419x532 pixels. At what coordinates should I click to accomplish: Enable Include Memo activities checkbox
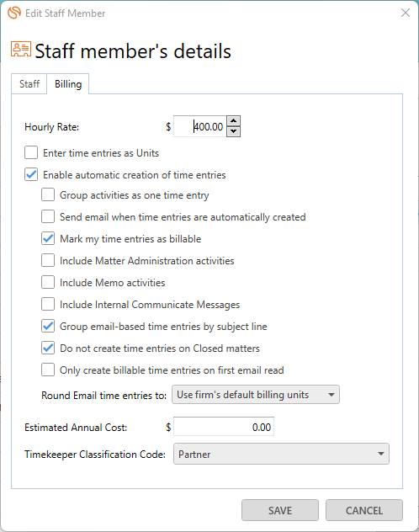48,283
